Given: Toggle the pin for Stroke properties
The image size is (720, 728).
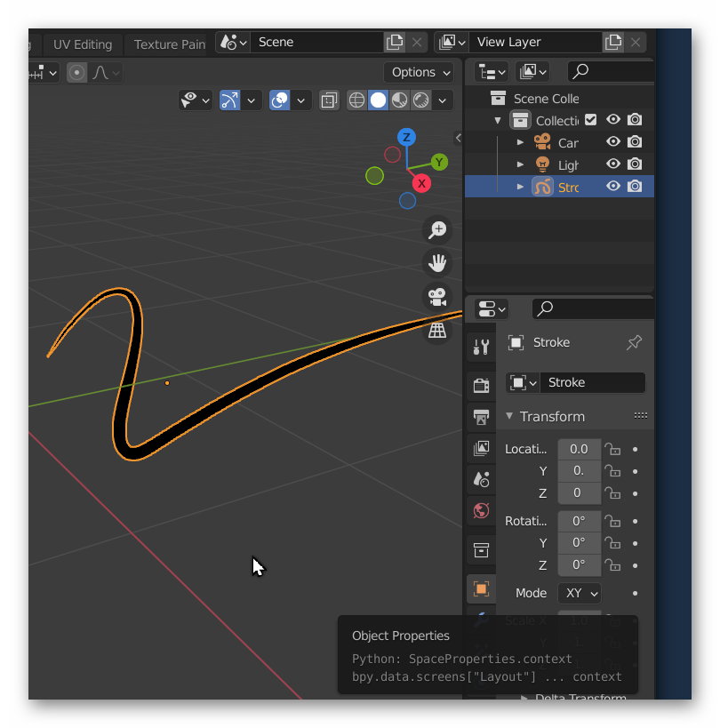Looking at the screenshot, I should click(x=634, y=342).
